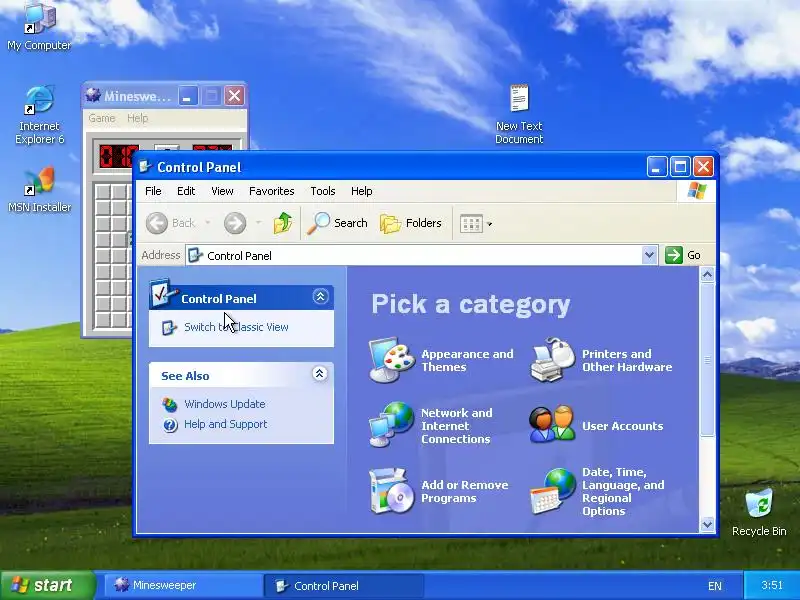Open Printers and Other Hardware icon

pyautogui.click(x=553, y=360)
